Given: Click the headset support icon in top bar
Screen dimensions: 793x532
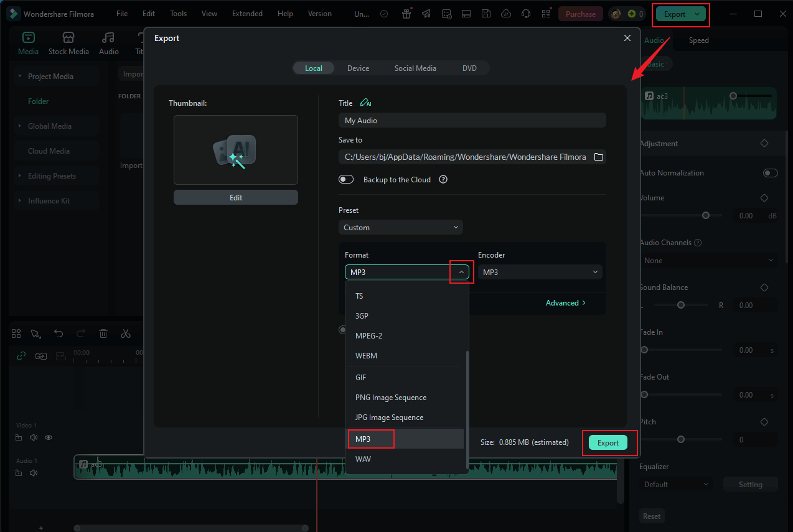Looking at the screenshot, I should coord(526,14).
